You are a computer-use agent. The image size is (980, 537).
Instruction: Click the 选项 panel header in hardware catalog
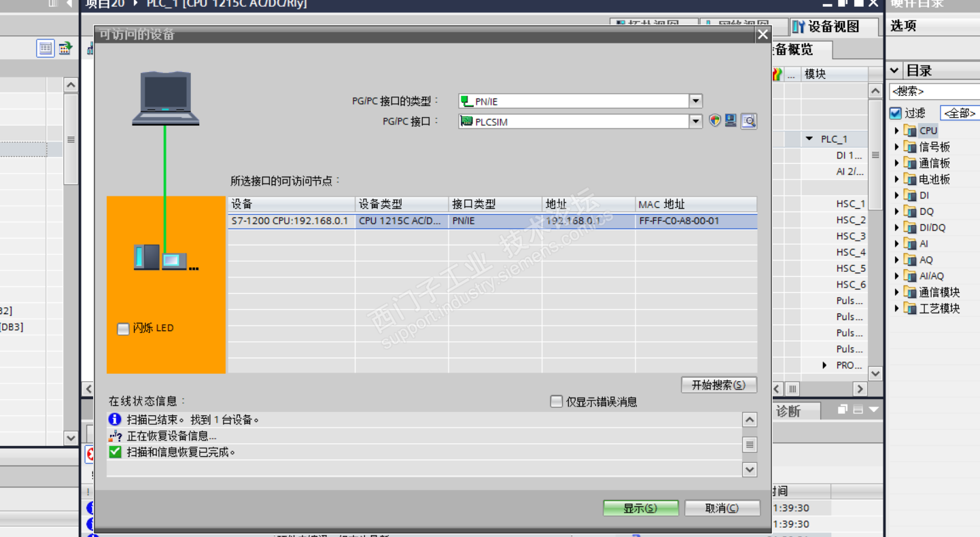click(932, 26)
